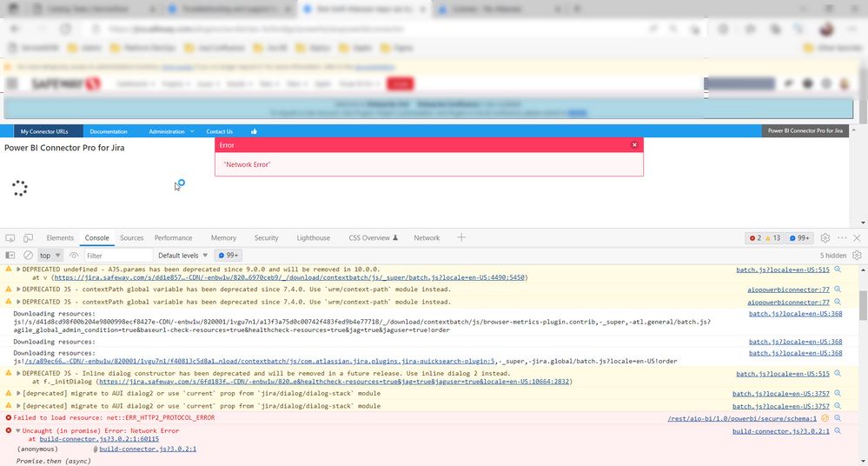Click the search icon on the Failed to load resource row
The height and width of the screenshot is (466, 868).
[x=838, y=418]
